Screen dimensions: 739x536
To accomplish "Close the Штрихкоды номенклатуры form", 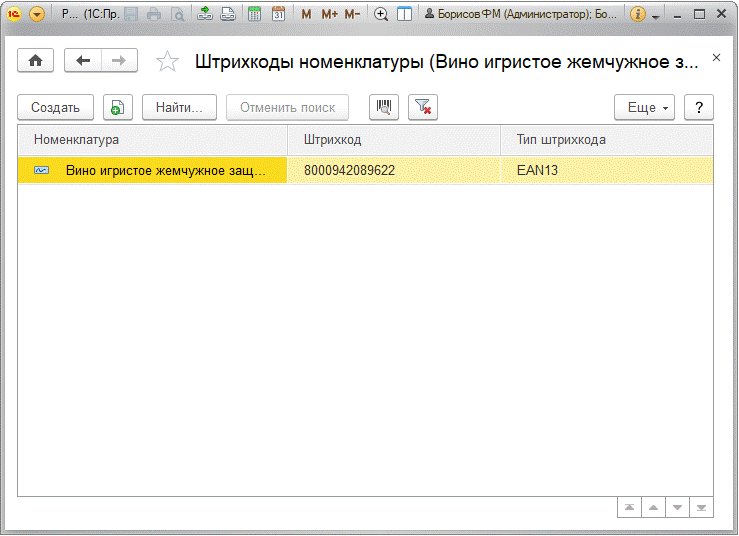I will 716,58.
